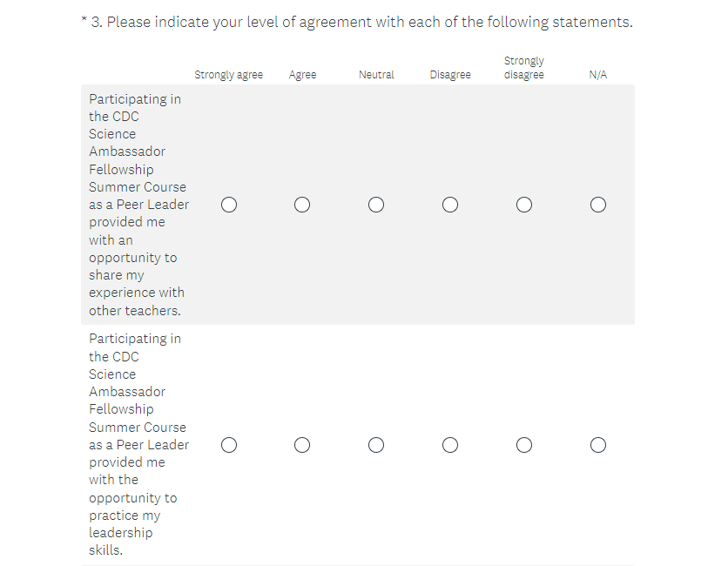
Task: Pick Disagree for leadership skills statement
Action: (450, 445)
